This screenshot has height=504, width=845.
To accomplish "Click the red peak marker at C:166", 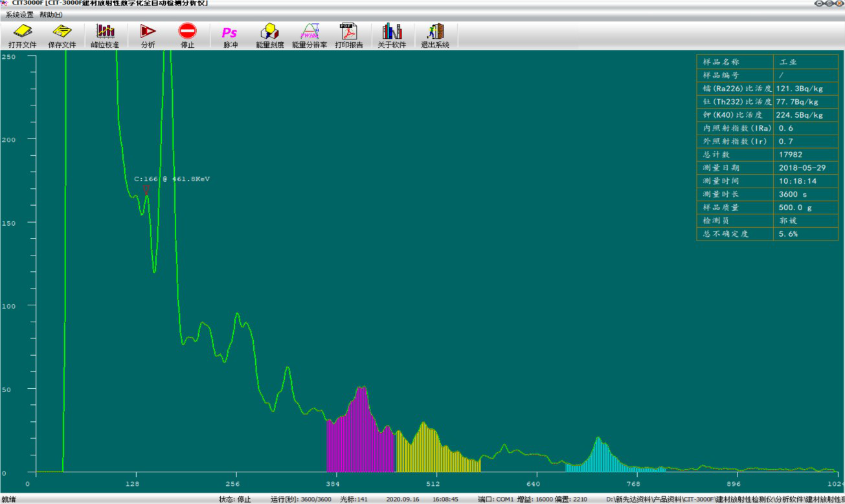I will point(146,188).
